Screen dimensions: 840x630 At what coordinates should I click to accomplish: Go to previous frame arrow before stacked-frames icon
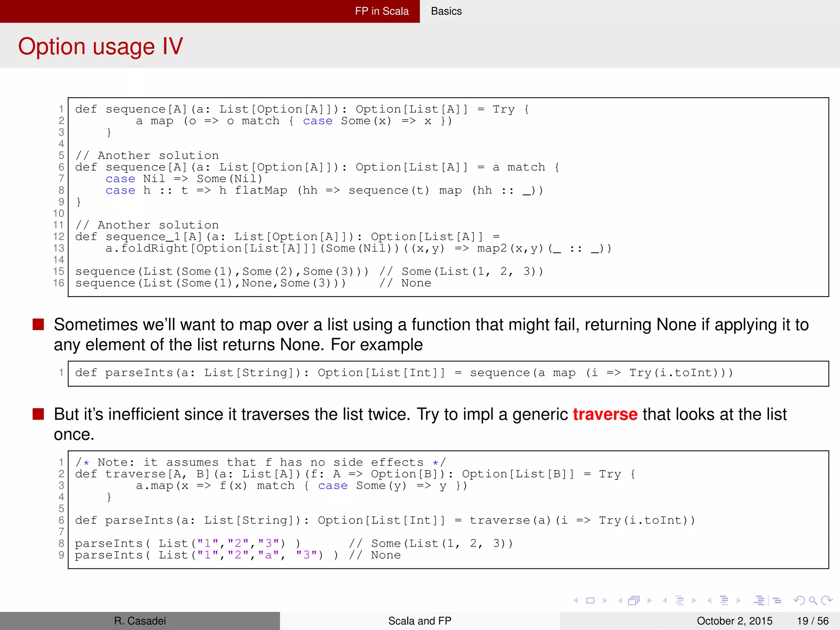pyautogui.click(x=621, y=600)
